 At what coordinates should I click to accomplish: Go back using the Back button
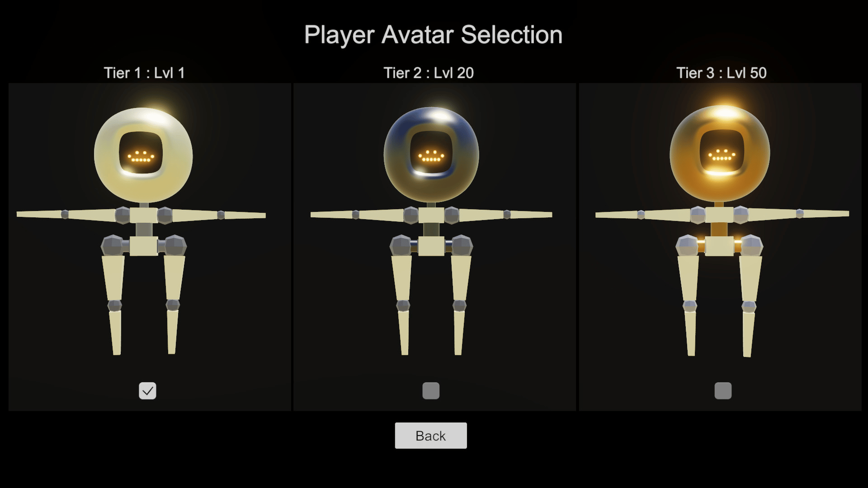click(431, 436)
